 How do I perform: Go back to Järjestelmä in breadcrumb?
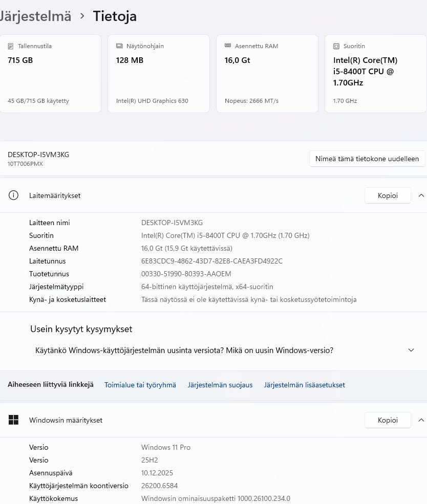pos(35,16)
